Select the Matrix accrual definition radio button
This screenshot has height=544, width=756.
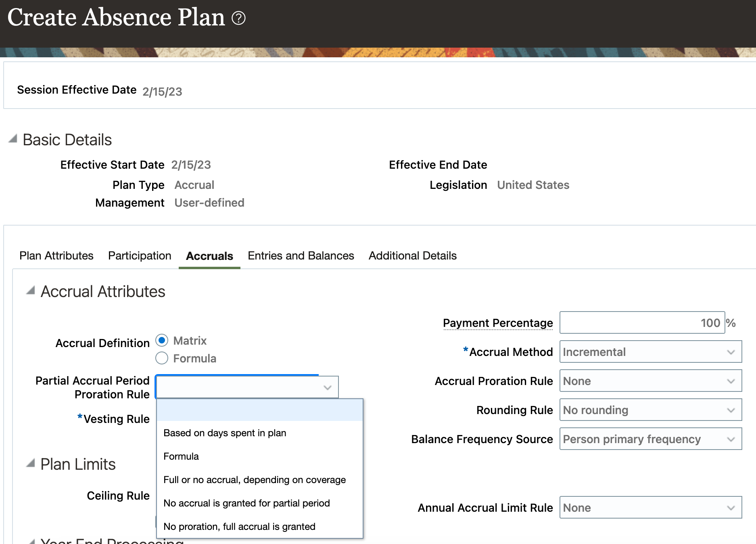[162, 341]
